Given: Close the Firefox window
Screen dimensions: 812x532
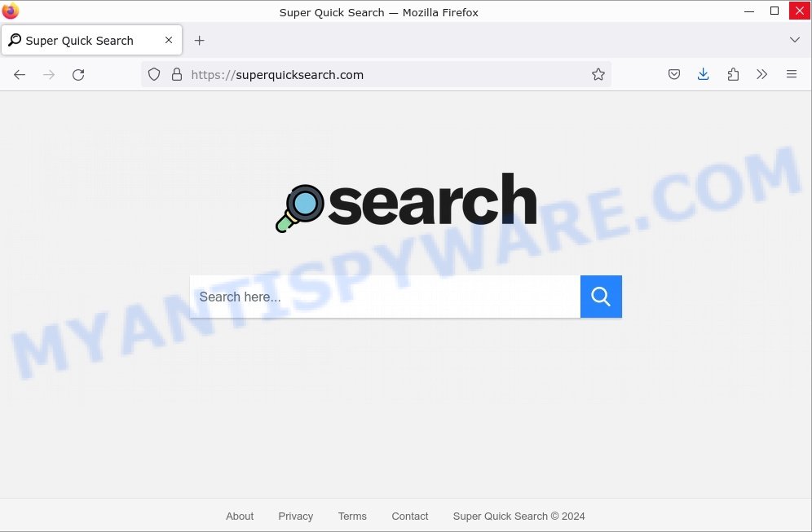Looking at the screenshot, I should tap(799, 11).
